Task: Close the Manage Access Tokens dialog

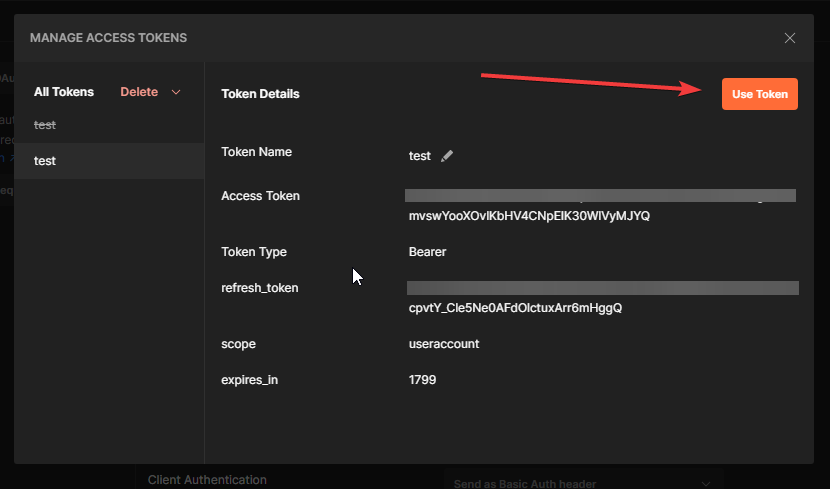Action: (x=790, y=38)
